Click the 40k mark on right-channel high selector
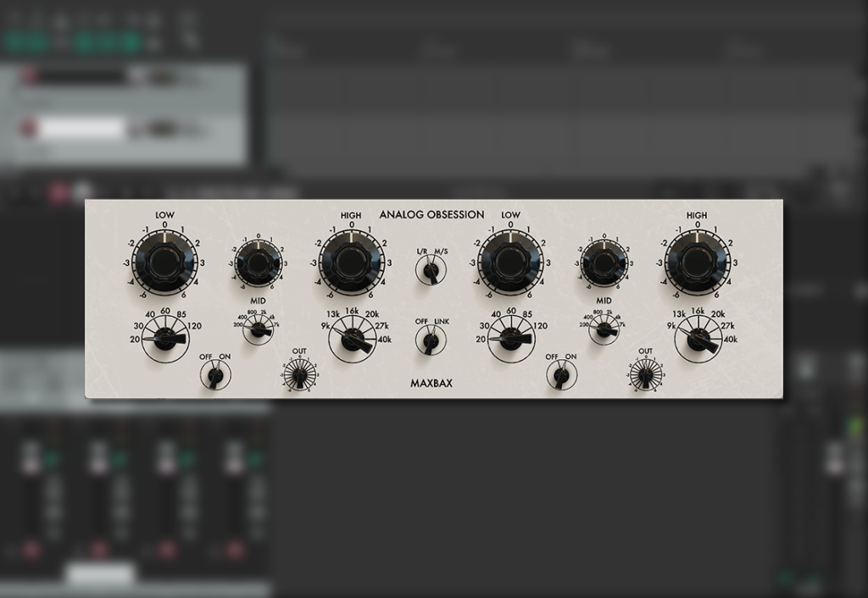868x598 pixels. click(731, 340)
